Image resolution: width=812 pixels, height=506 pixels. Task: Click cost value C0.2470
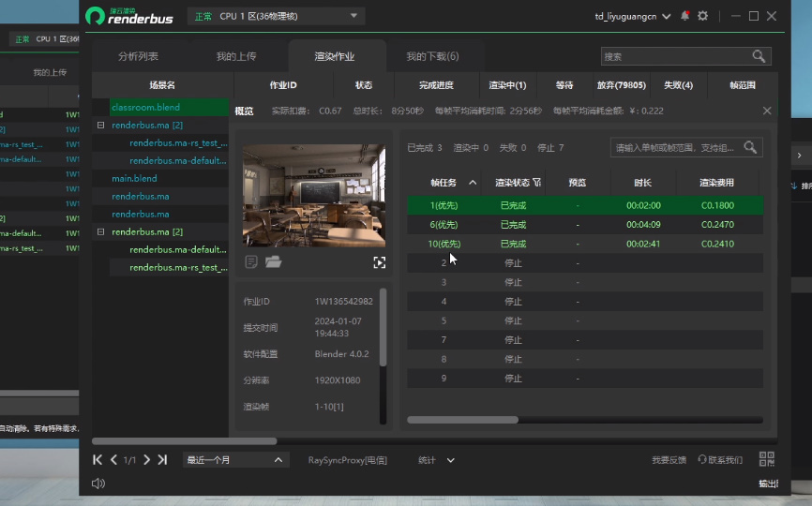pyautogui.click(x=717, y=224)
